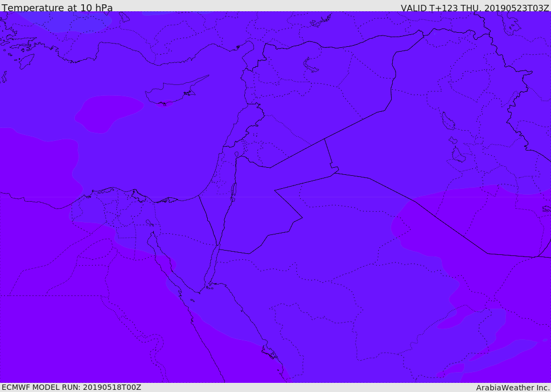Select the 'ECMWF MODEL RUN: 20190518T00Z' label
Screen dimensions: 551x392
pyautogui.click(x=72, y=387)
